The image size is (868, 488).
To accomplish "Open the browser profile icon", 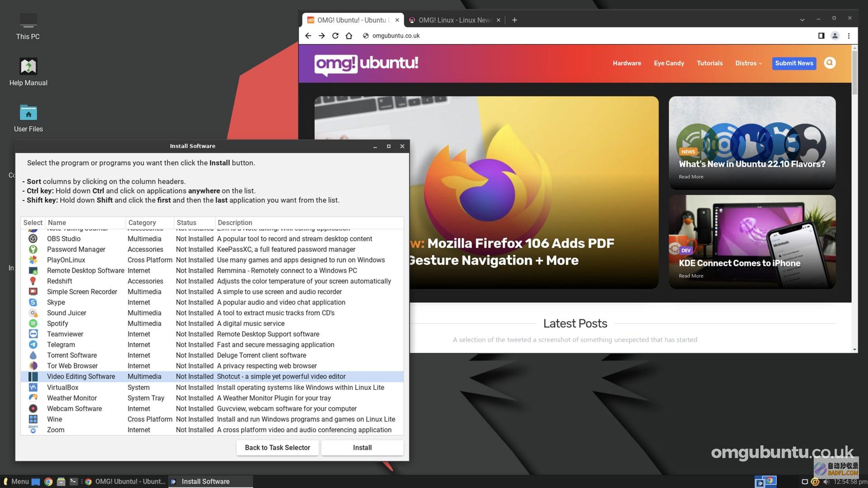I will [835, 36].
